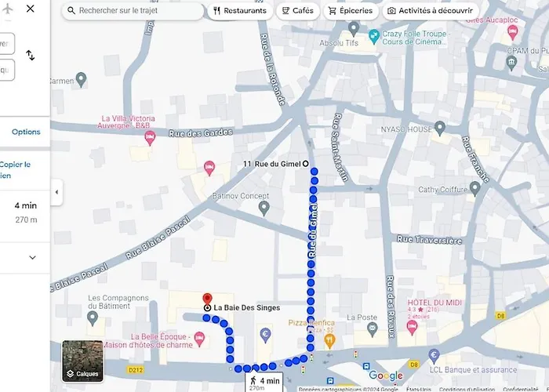
Task: Collapse the side panel arrow
Action: [x=56, y=192]
